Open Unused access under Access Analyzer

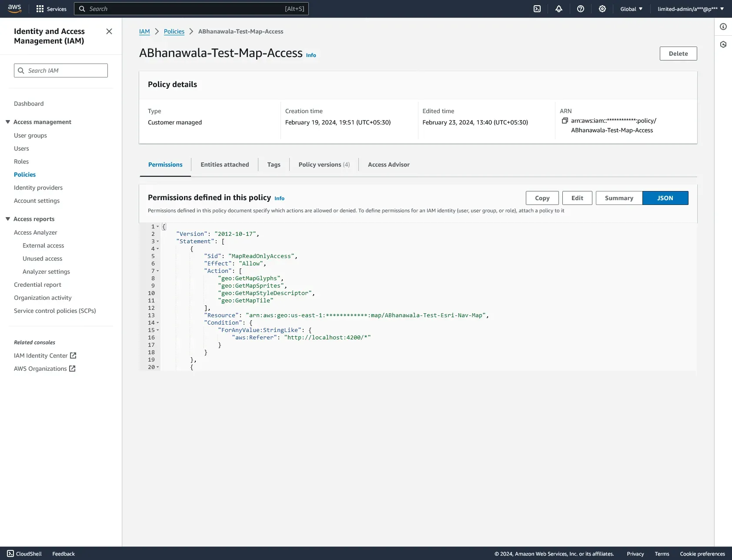43,258
